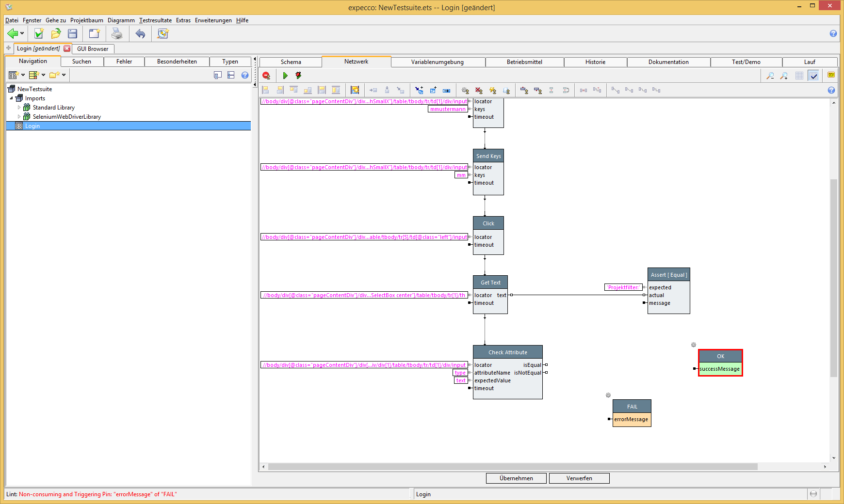The image size is (844, 504).
Task: Toggle grid display in the diagram toolbar
Action: coord(799,76)
